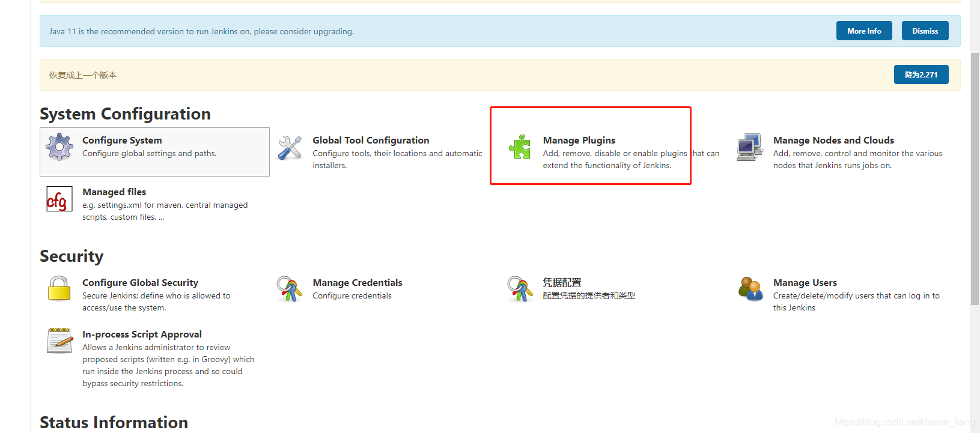Click the Status Information heading
Viewport: 980px width, 433px height.
coord(114,422)
